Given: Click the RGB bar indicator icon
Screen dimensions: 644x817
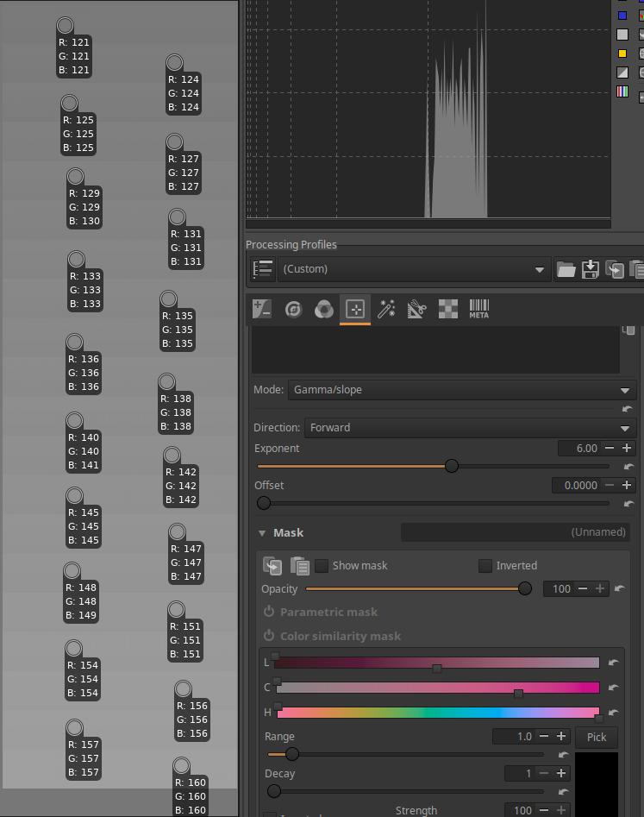Looking at the screenshot, I should pos(622,91).
